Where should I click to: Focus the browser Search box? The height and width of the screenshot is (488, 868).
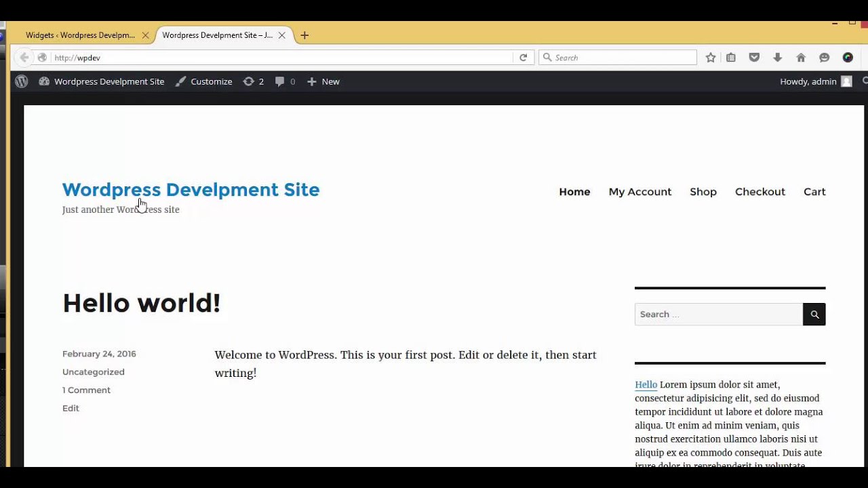pos(618,58)
